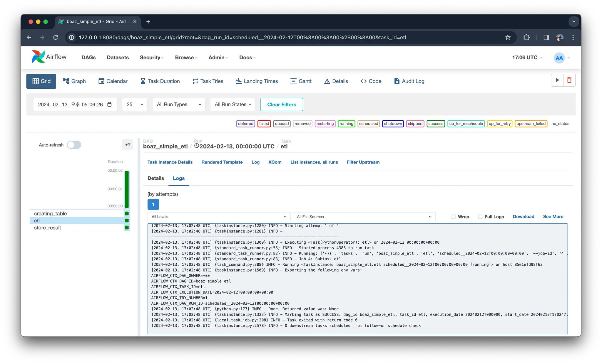This screenshot has width=602, height=364.
Task: Click the trigger DAG play icon
Action: [557, 80]
